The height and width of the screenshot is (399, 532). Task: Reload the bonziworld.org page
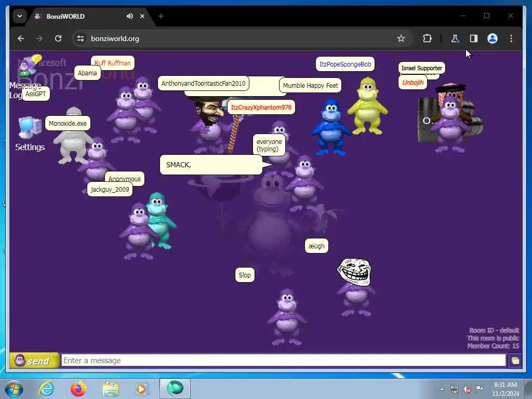pos(58,38)
